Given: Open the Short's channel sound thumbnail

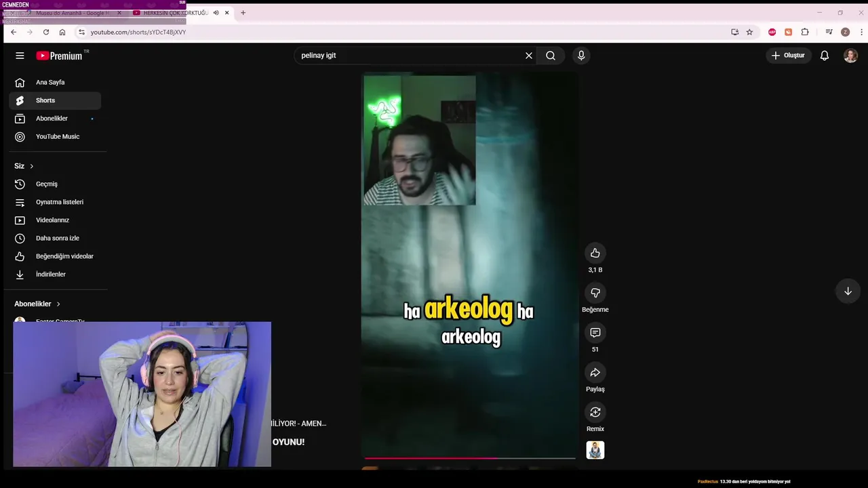Looking at the screenshot, I should (x=595, y=450).
